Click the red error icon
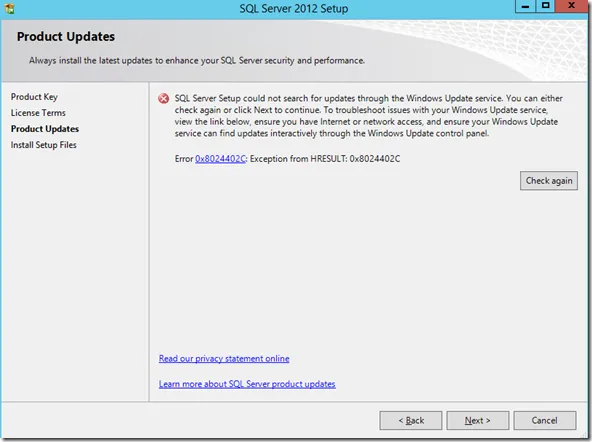Screen dimensions: 592x442 click(x=163, y=99)
